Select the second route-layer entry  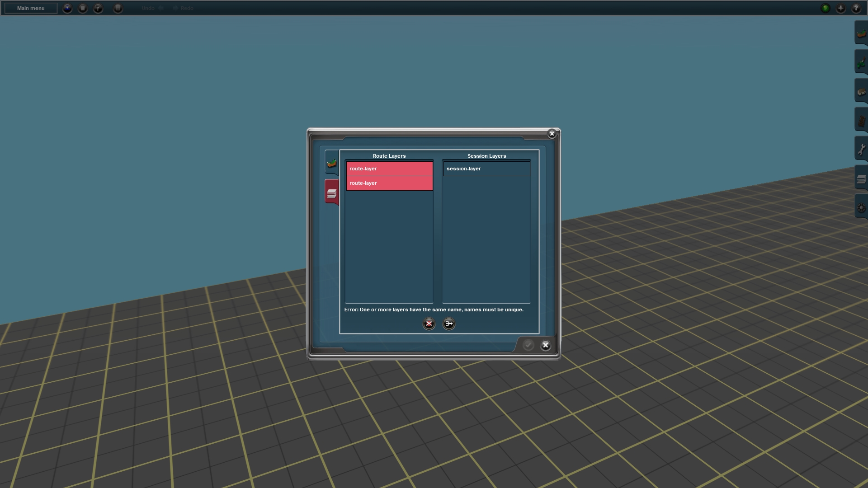pyautogui.click(x=389, y=183)
